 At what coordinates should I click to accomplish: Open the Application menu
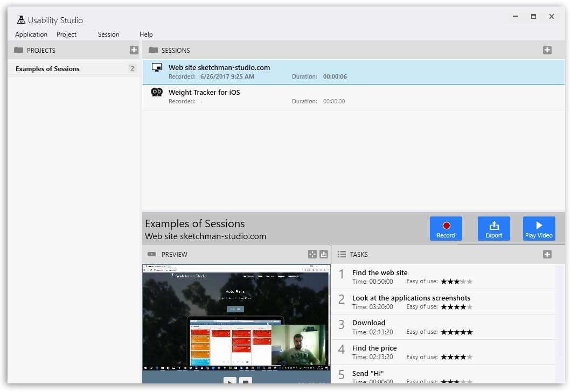[x=31, y=34]
